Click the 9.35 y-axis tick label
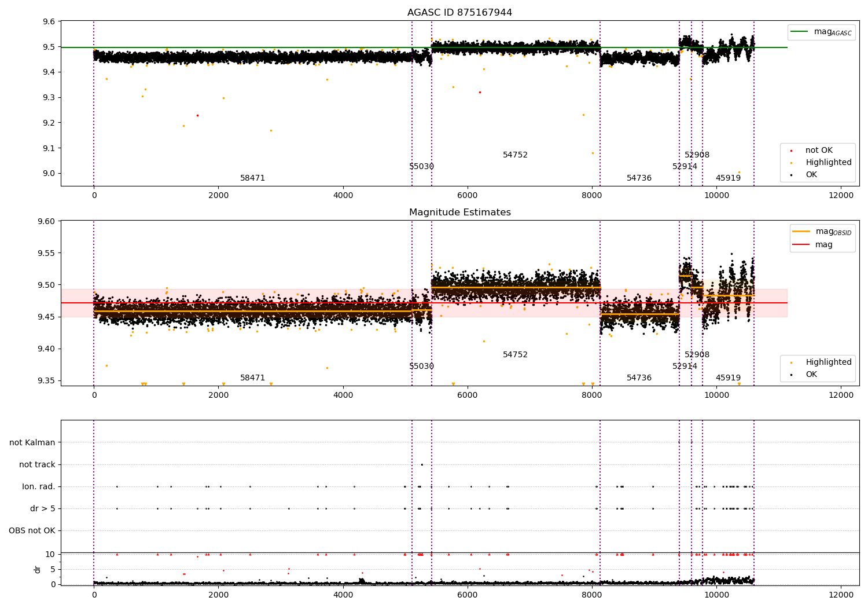The image size is (868, 608). 47,380
